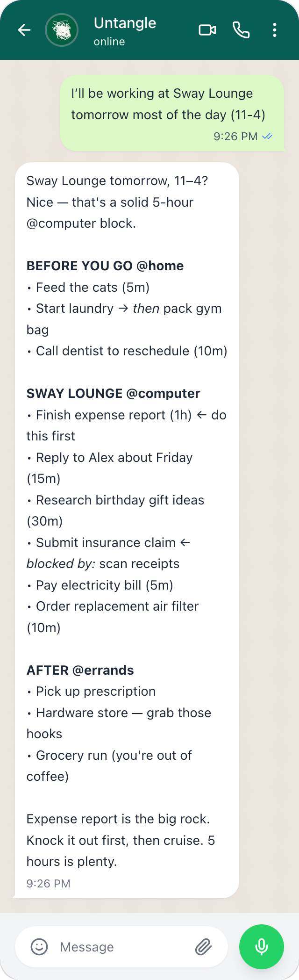Screen dimensions: 299x980
Task: Open Untangle's profile picture
Action: pyautogui.click(x=62, y=30)
